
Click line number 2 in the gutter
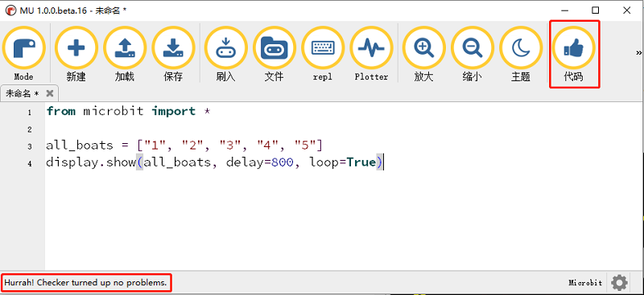click(x=29, y=129)
